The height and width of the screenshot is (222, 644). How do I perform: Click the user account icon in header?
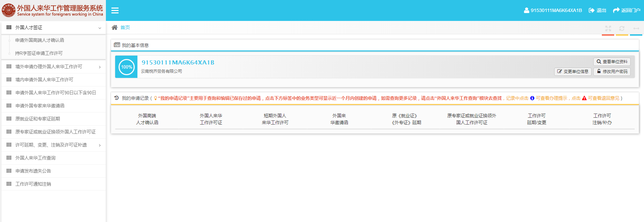coord(526,10)
